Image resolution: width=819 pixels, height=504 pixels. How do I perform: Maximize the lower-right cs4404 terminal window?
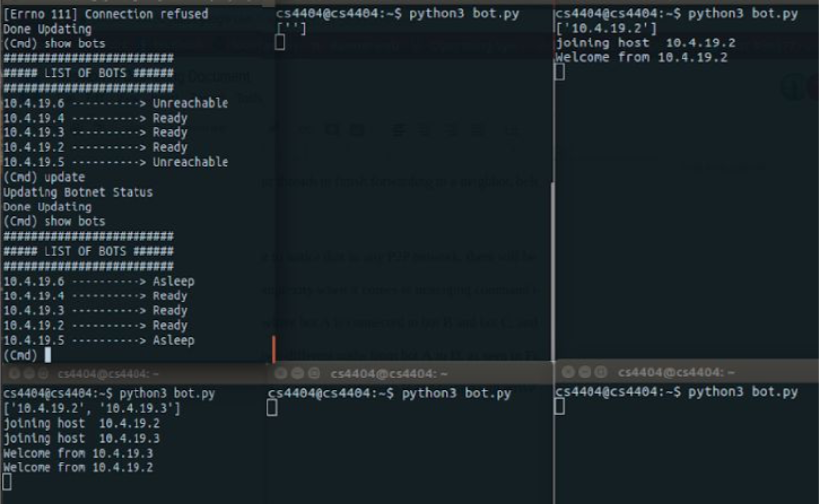pyautogui.click(x=598, y=373)
